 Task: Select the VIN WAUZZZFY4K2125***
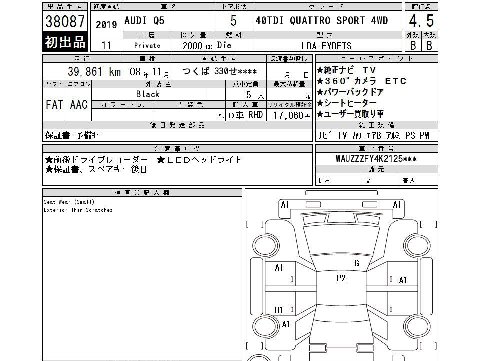point(376,158)
